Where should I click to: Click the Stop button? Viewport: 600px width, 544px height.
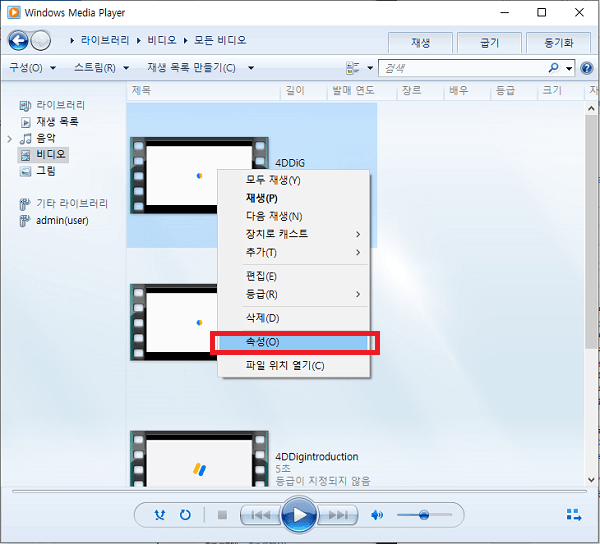coord(222,515)
